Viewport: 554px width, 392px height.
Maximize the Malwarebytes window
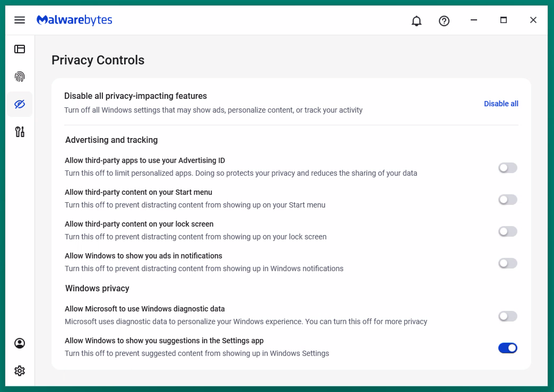tap(503, 20)
